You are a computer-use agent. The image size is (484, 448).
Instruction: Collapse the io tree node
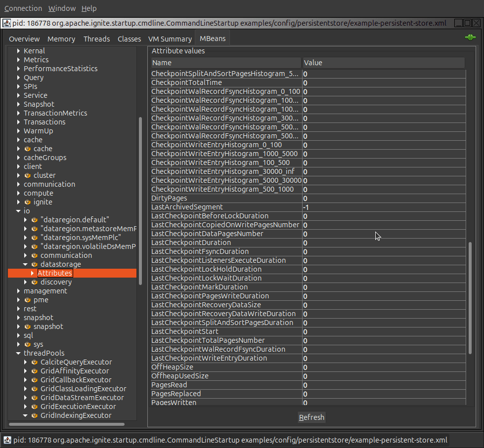tap(18, 211)
